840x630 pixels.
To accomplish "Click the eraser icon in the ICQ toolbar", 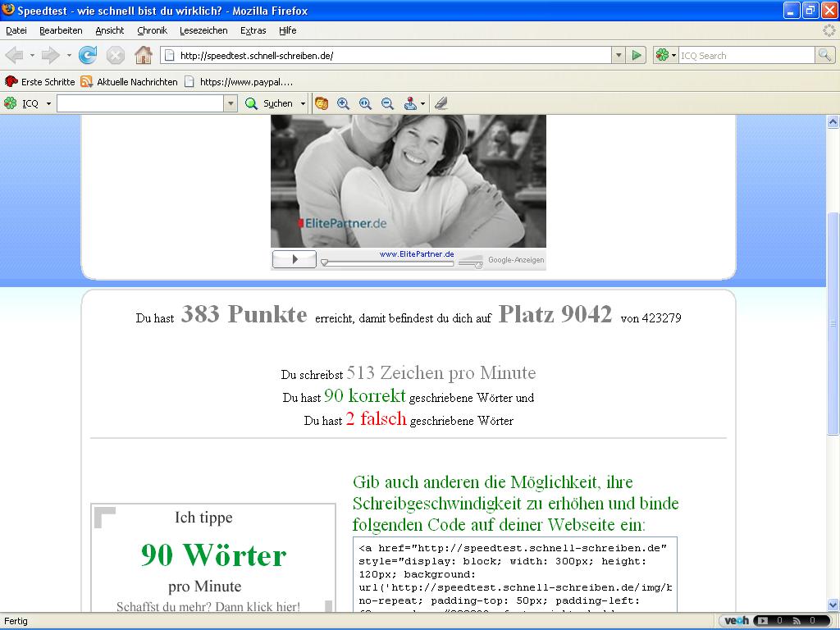I will click(x=441, y=103).
